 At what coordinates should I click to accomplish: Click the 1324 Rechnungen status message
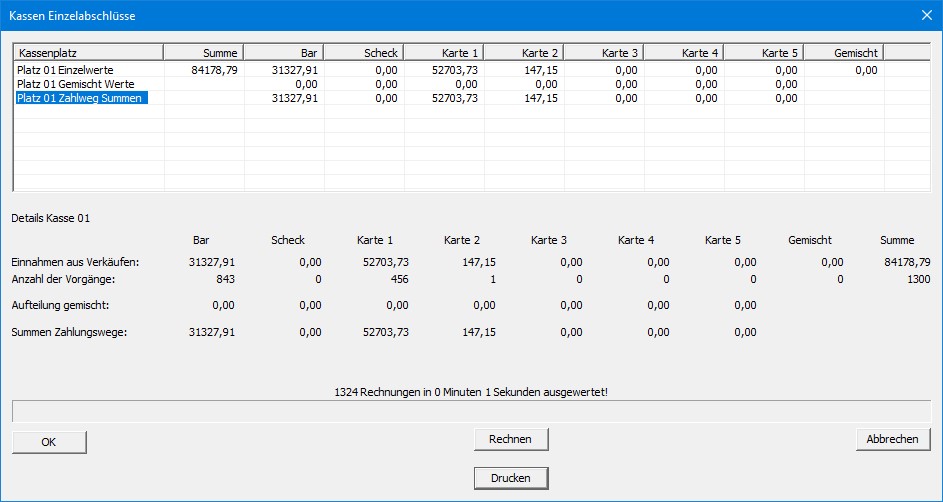click(471, 392)
